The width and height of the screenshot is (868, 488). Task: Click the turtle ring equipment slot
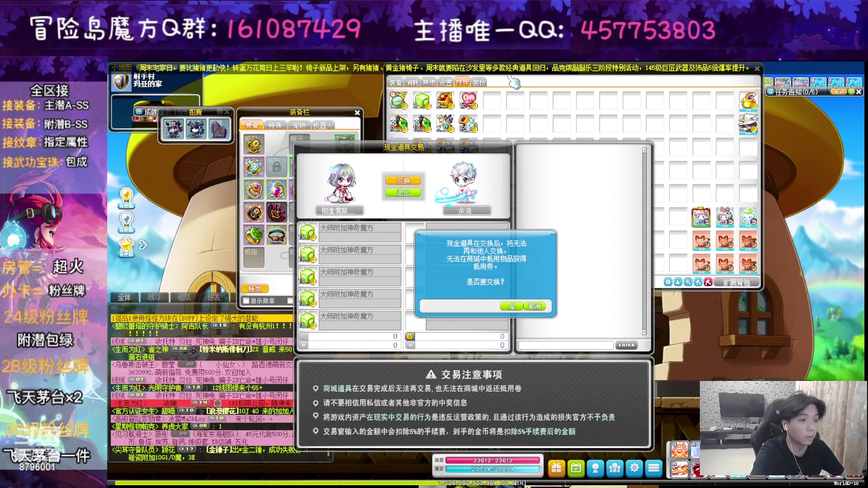coord(254,235)
